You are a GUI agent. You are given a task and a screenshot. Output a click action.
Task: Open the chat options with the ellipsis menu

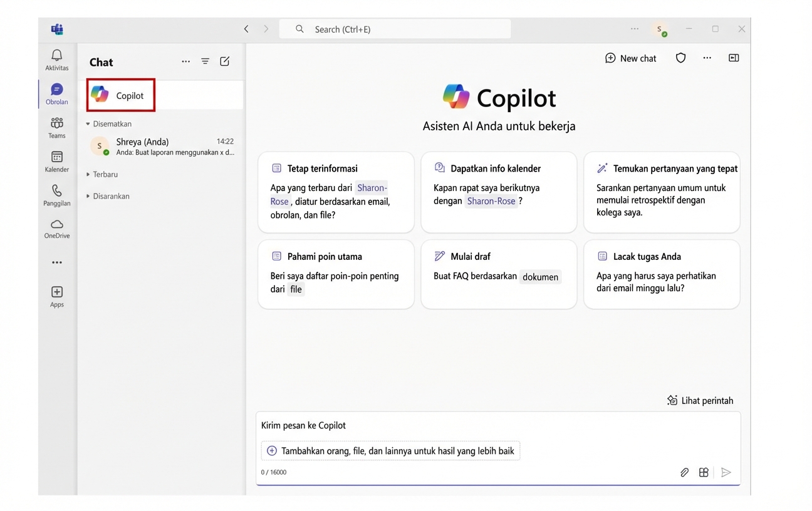coord(185,61)
